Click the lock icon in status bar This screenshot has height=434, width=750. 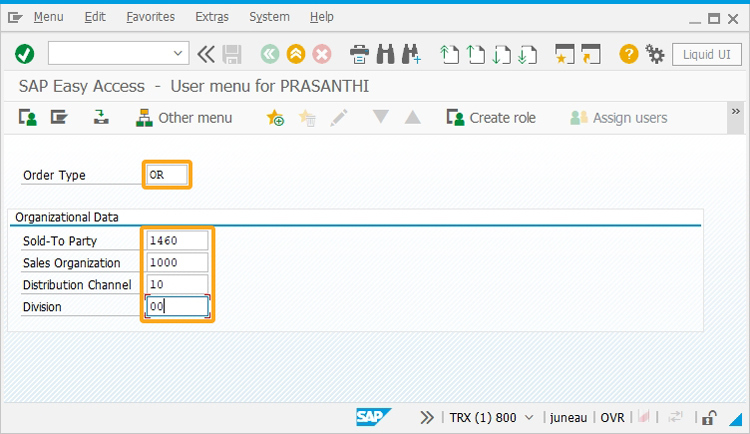(x=709, y=418)
